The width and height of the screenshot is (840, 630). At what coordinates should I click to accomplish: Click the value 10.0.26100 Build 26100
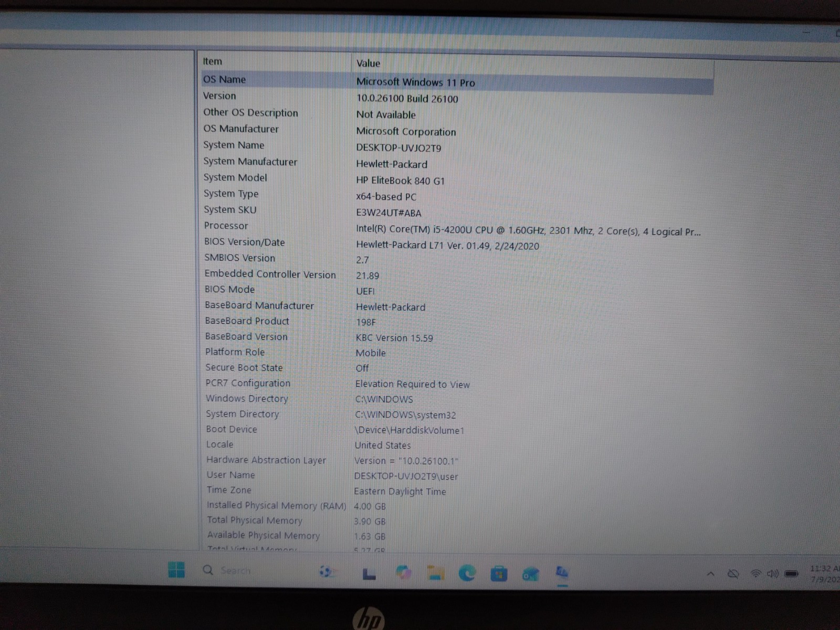pos(407,99)
